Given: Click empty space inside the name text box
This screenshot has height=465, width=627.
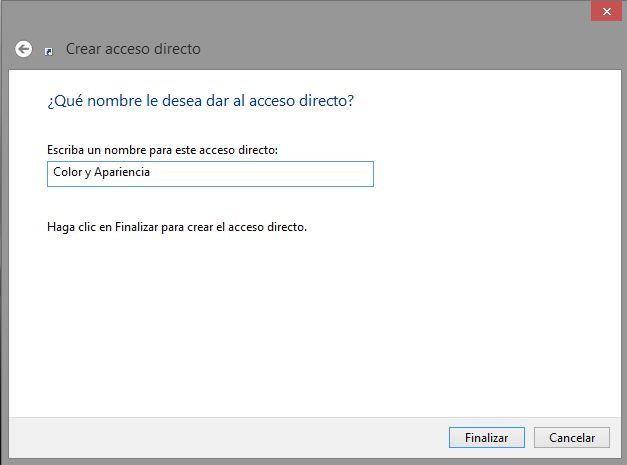Looking at the screenshot, I should tap(260, 174).
